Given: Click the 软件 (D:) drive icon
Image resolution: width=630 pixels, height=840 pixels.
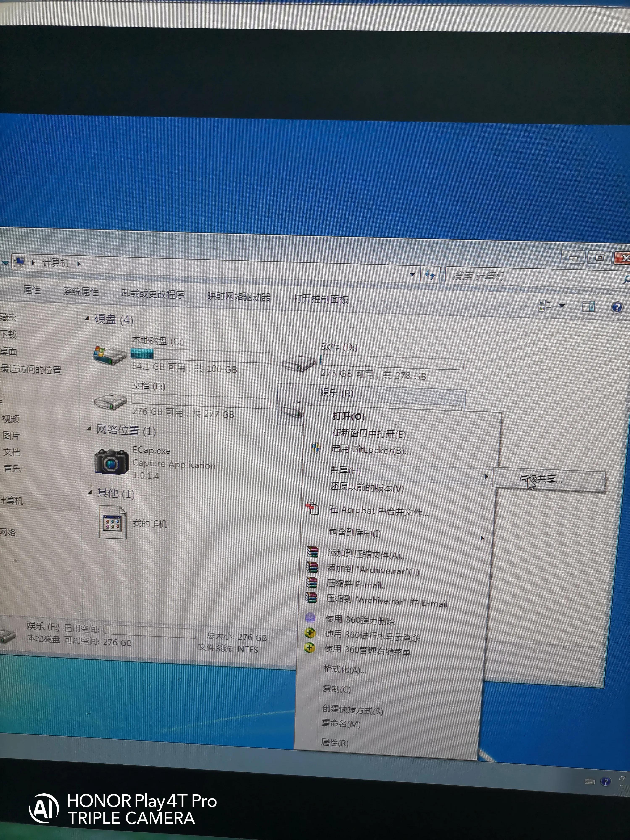Looking at the screenshot, I should coord(298,364).
